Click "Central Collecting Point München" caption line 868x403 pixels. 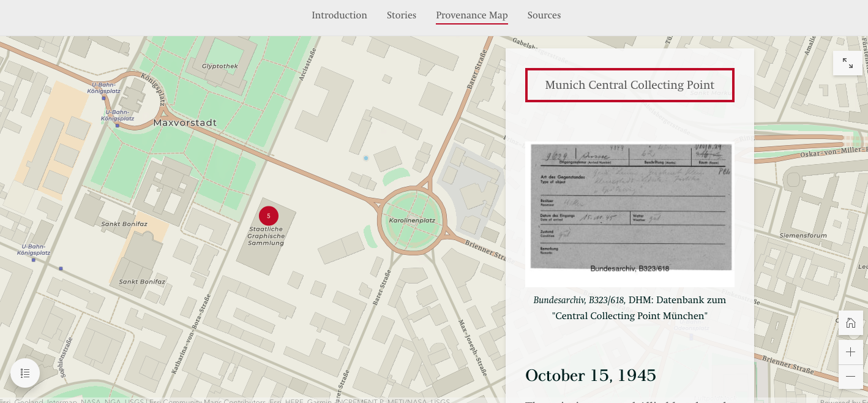pos(630,316)
